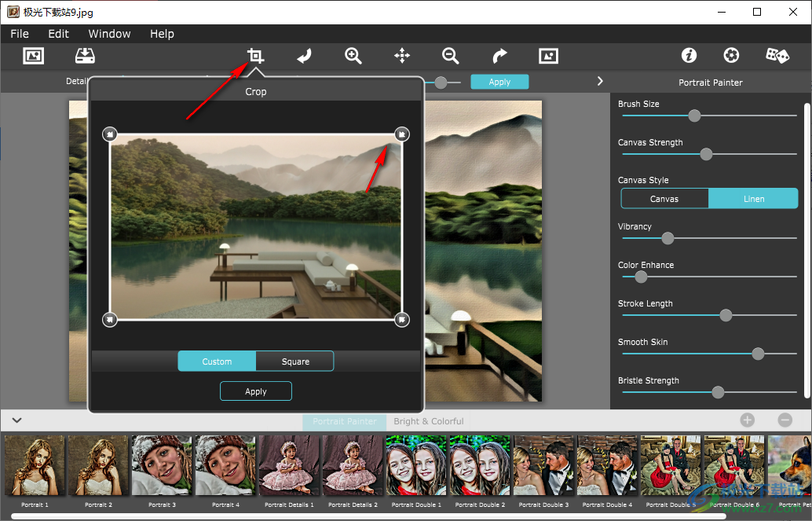Viewport: 812px width, 521px height.
Task: Collapse the right panel arrow
Action: 600,82
